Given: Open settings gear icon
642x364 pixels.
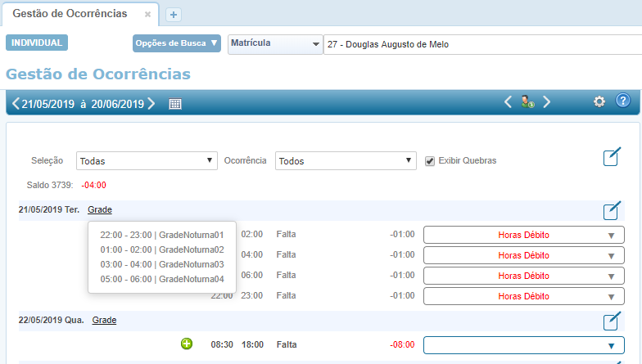Looking at the screenshot, I should pos(599,101).
